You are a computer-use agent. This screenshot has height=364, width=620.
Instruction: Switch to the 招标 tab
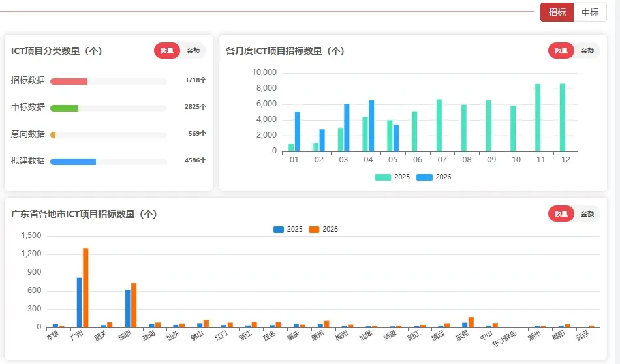coord(557,12)
